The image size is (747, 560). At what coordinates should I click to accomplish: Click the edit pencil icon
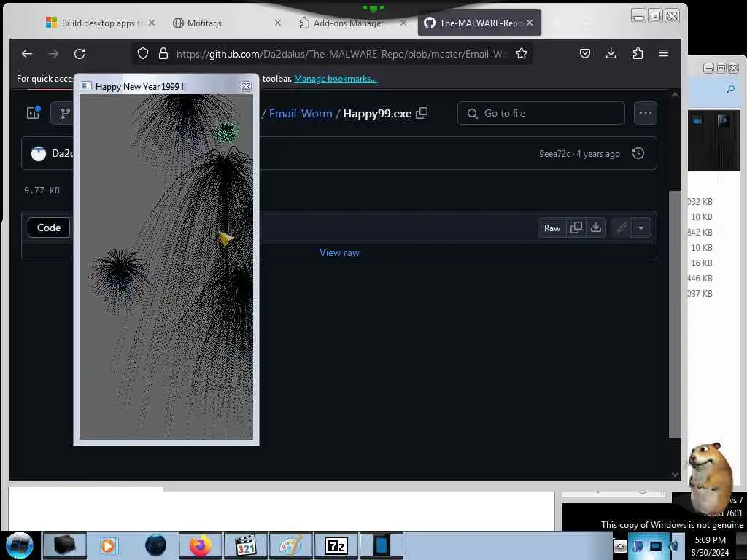(x=622, y=227)
